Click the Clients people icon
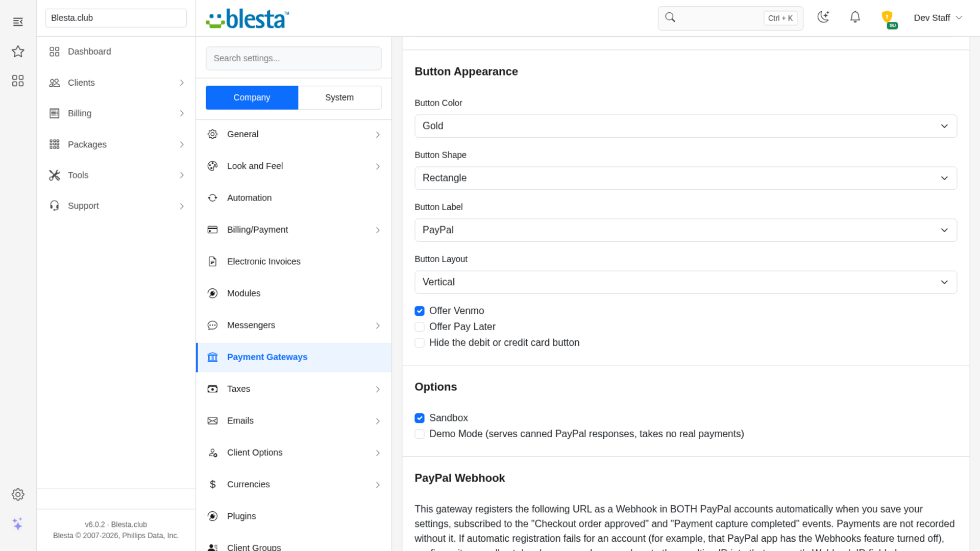Screen dimensions: 980x551 tap(55, 83)
